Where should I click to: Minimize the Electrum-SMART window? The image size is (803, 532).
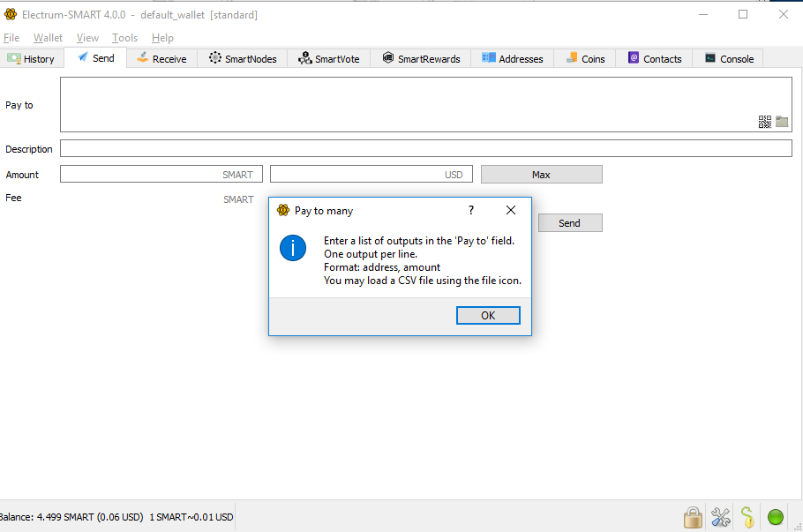(703, 14)
